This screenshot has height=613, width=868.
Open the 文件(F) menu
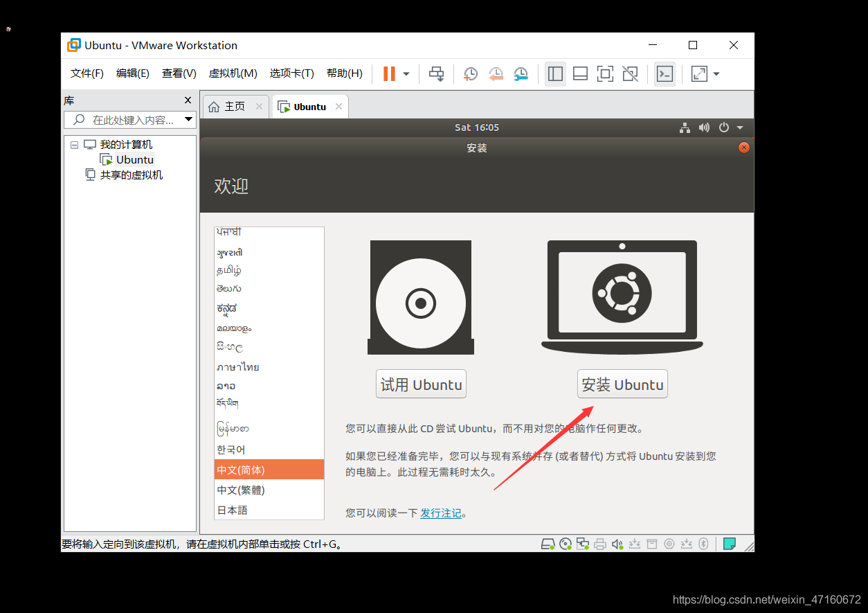(x=87, y=73)
